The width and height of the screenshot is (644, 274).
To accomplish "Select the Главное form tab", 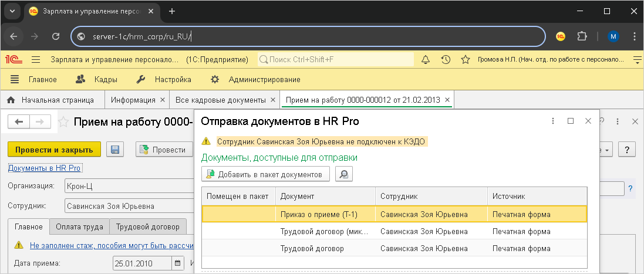I will (29, 226).
